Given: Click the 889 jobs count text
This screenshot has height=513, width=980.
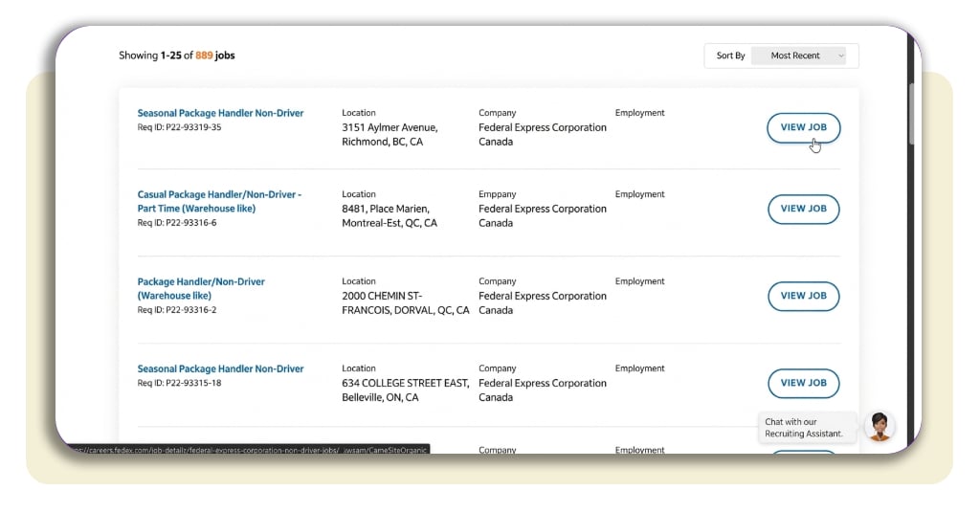Looking at the screenshot, I should click(215, 55).
